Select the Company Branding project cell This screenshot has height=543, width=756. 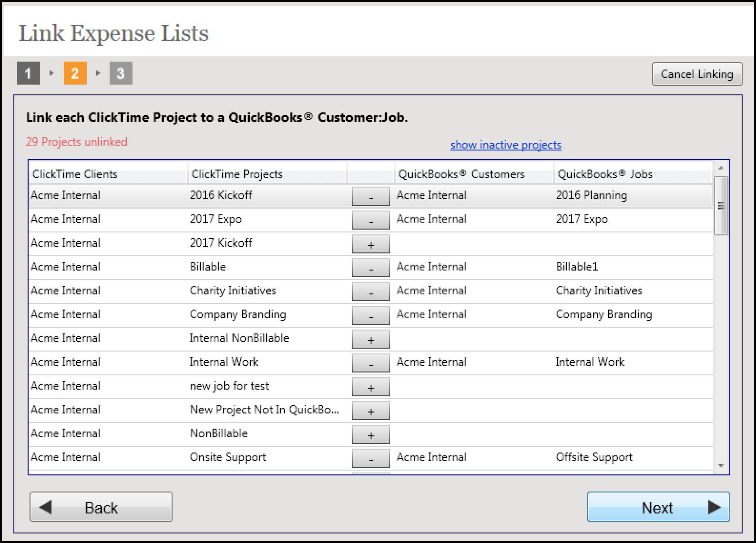(x=238, y=314)
